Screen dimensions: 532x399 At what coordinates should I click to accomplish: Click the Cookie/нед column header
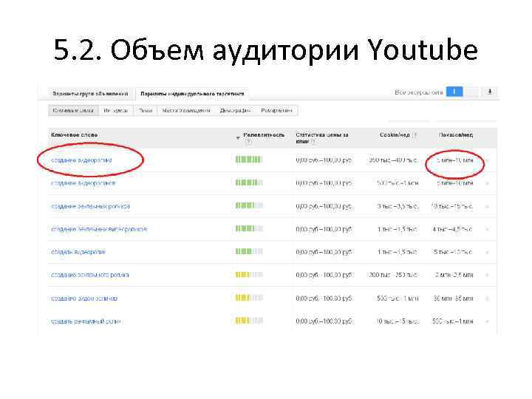pos(395,135)
